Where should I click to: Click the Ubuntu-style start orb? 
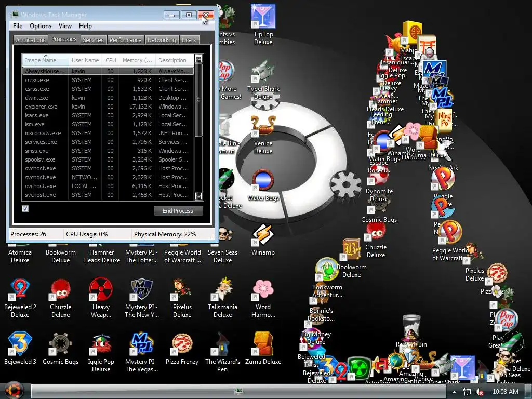[x=14, y=390]
